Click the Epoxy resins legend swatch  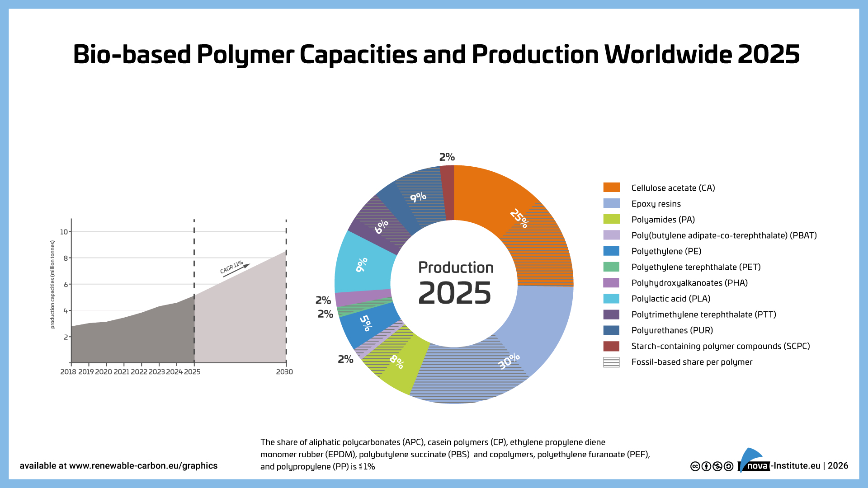pos(611,203)
